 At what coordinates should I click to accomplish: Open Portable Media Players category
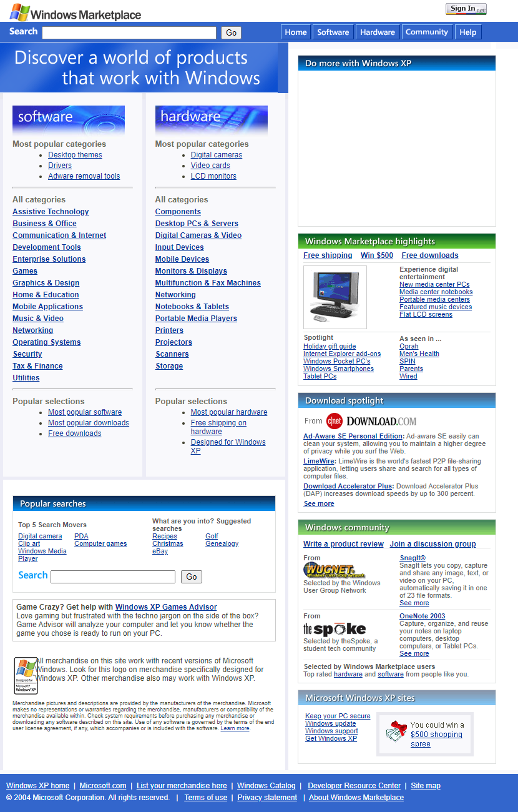click(196, 319)
